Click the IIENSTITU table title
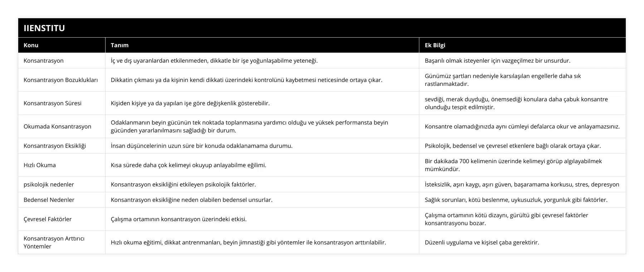The image size is (644, 272). [44, 28]
